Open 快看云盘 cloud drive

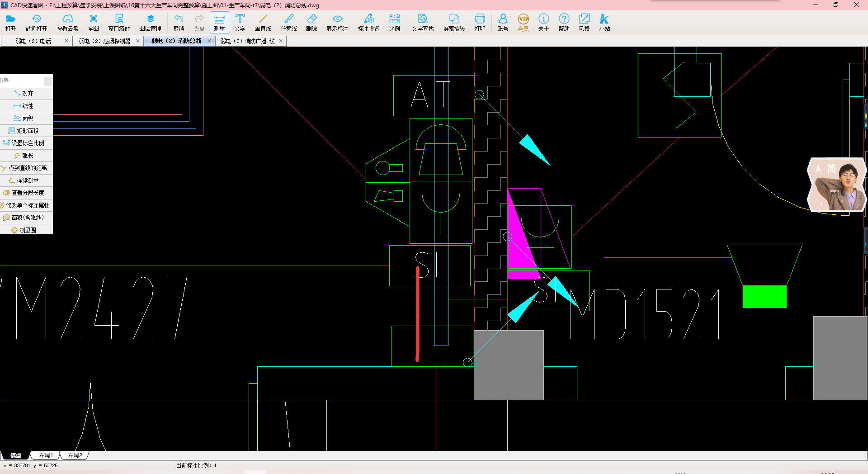coord(67,22)
